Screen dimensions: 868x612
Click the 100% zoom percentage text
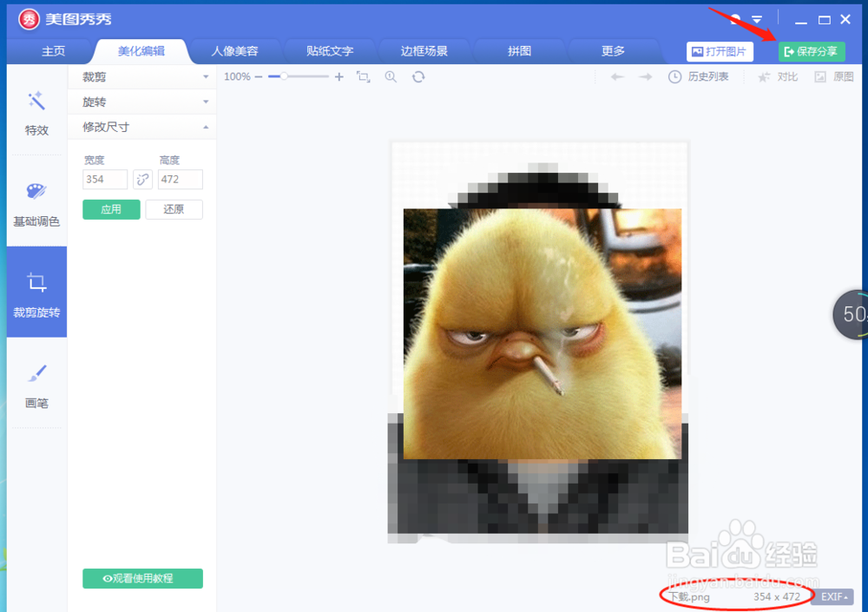tap(237, 77)
